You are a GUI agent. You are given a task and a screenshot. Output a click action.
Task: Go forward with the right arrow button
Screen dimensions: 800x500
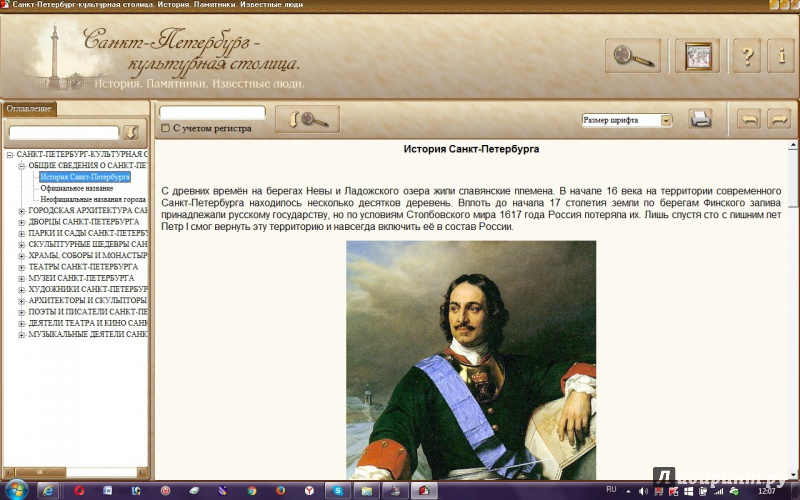[x=779, y=119]
